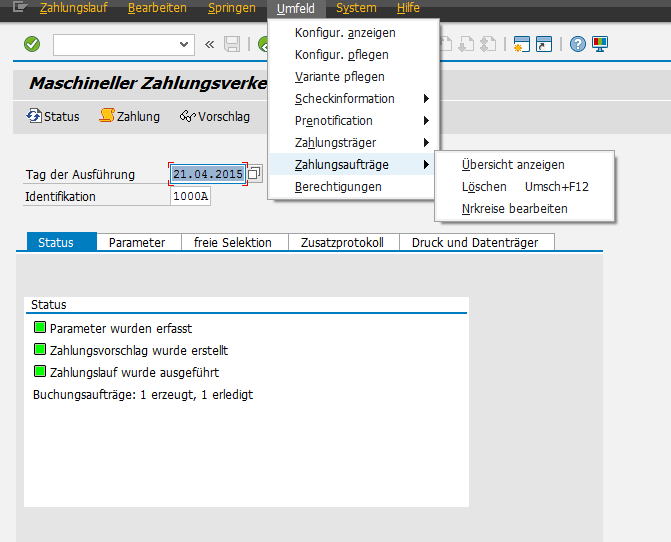
Task: Click the Save diskette icon in toolbar
Action: pos(232,44)
